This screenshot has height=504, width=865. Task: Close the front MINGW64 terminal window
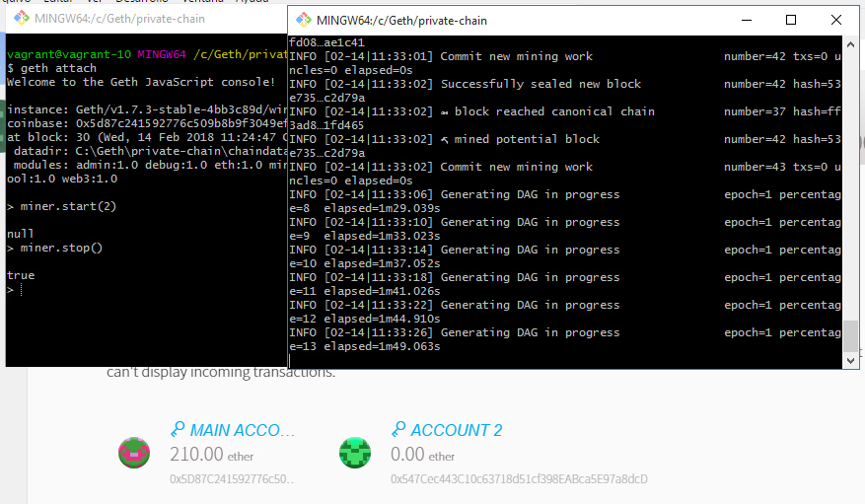[835, 21]
